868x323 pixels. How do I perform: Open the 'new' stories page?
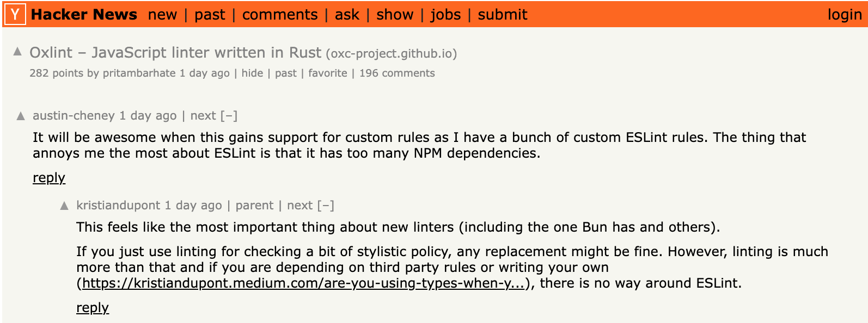pyautogui.click(x=162, y=15)
